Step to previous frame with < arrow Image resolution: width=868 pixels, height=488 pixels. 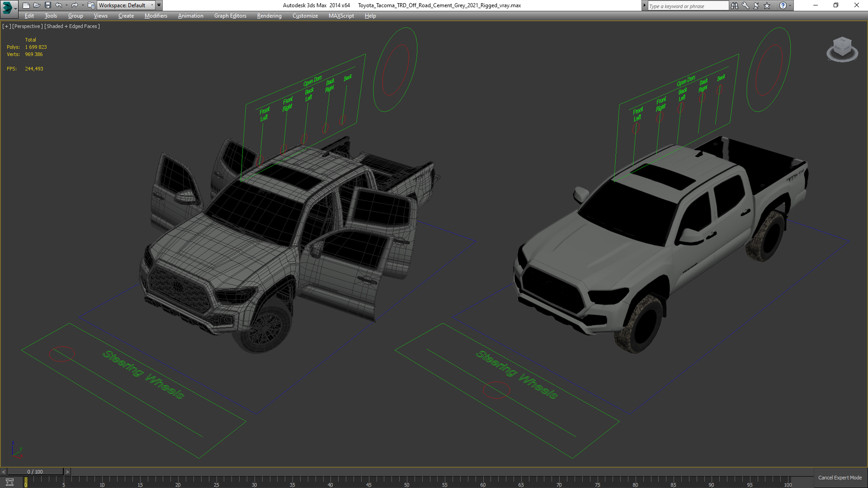(x=4, y=472)
